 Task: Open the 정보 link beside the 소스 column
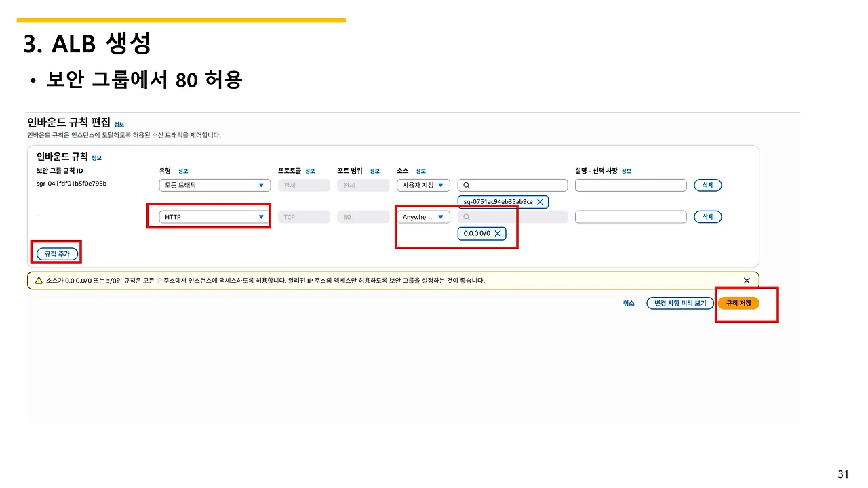pos(420,171)
